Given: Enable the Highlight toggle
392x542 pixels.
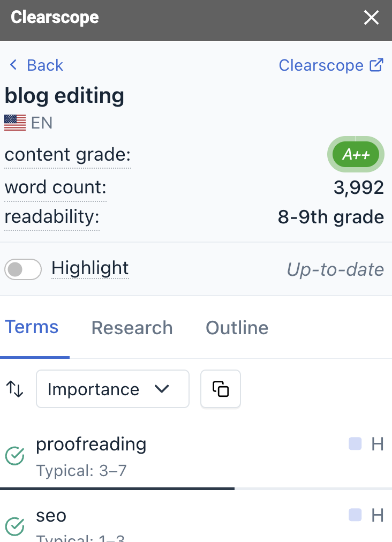Looking at the screenshot, I should 22,269.
